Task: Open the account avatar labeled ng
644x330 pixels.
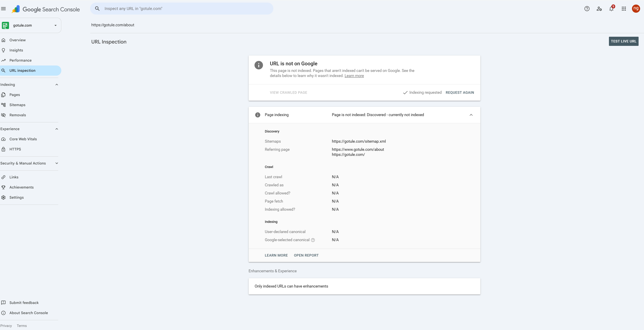Action: [636, 8]
